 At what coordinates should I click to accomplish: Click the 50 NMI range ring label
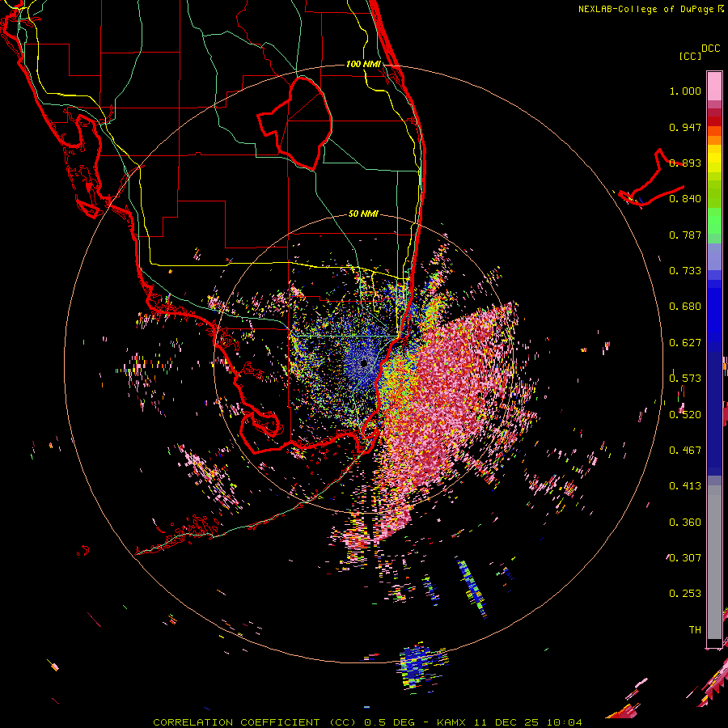click(363, 214)
